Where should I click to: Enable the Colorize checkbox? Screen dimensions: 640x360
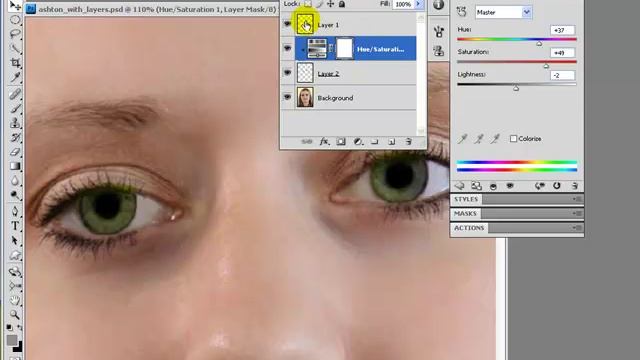tap(513, 139)
